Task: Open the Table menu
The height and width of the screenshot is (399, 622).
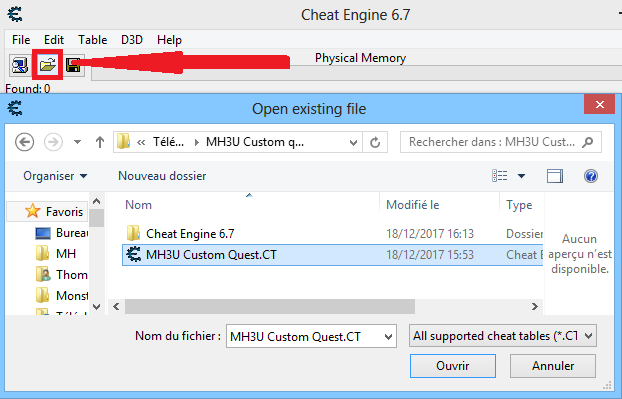Action: [x=92, y=40]
